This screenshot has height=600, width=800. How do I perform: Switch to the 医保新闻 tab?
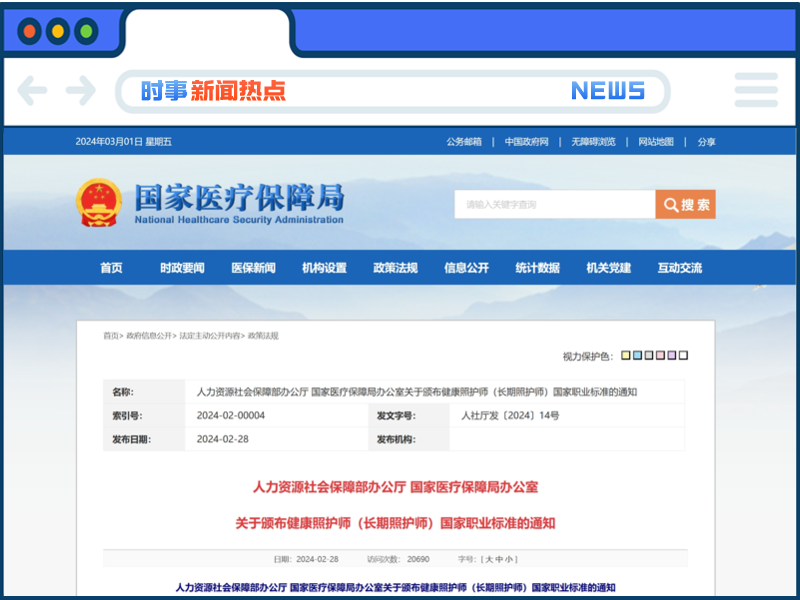point(255,268)
